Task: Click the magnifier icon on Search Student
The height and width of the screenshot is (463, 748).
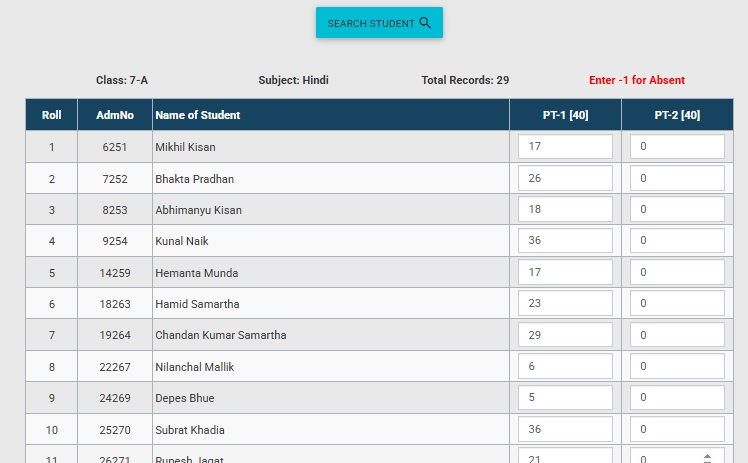Action: click(x=425, y=23)
